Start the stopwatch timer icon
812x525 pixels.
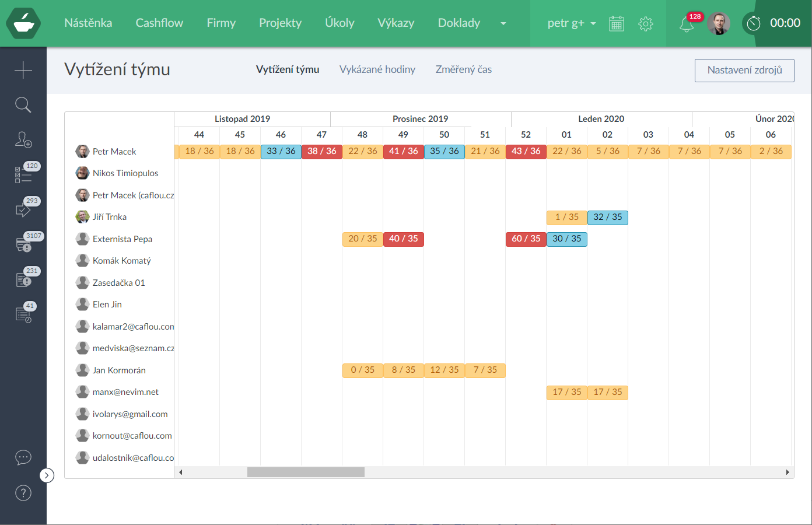(x=754, y=23)
